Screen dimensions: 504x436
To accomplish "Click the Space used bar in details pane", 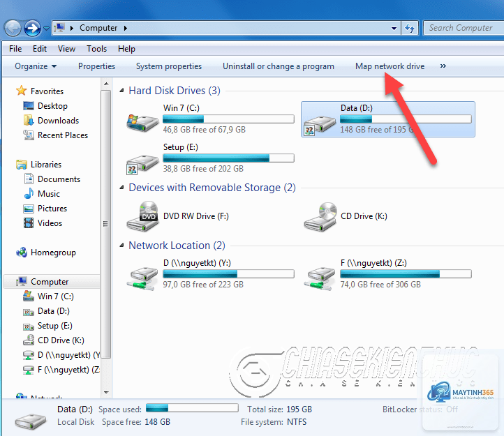I will pyautogui.click(x=192, y=408).
